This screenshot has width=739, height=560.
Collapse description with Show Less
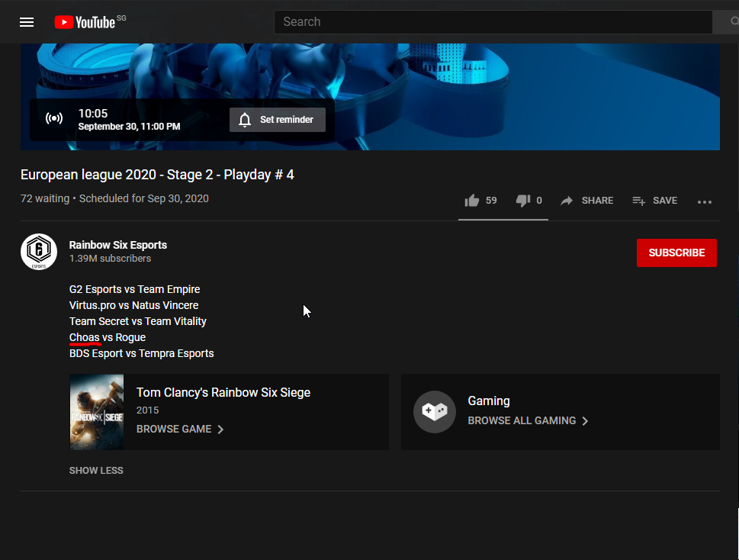click(x=96, y=471)
